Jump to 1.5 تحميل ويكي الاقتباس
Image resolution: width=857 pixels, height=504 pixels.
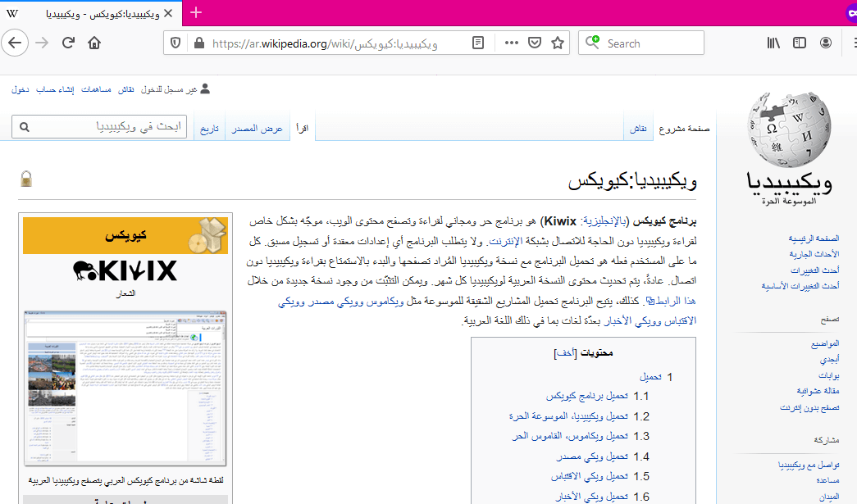tap(589, 477)
